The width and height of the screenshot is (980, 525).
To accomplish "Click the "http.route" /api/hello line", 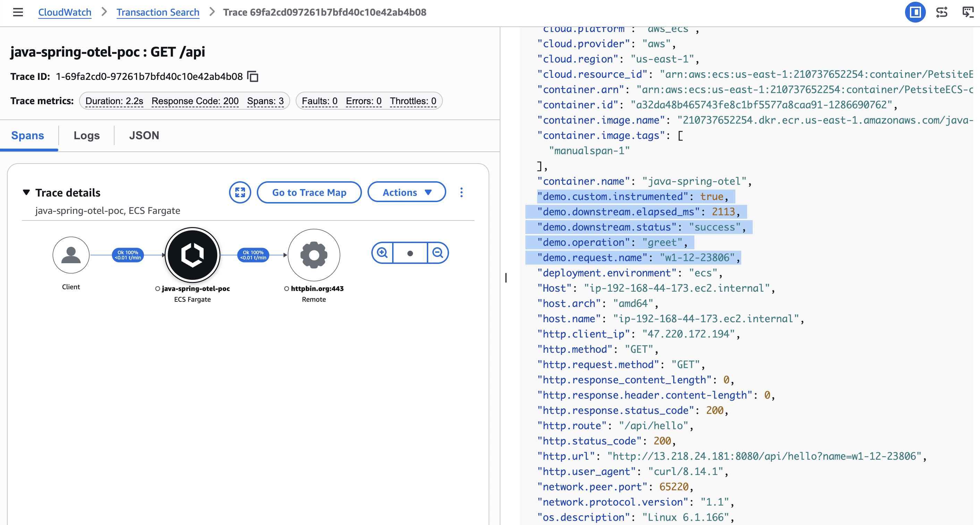I will point(615,426).
